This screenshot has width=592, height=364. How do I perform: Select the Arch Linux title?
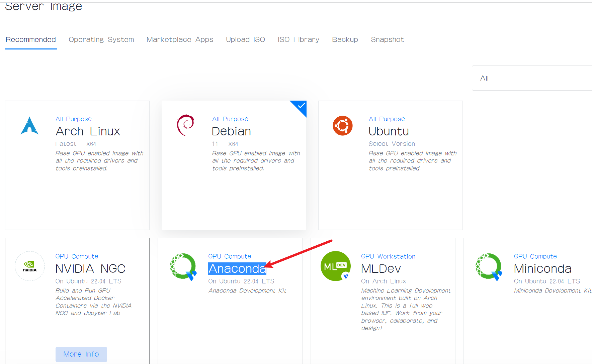click(x=88, y=131)
